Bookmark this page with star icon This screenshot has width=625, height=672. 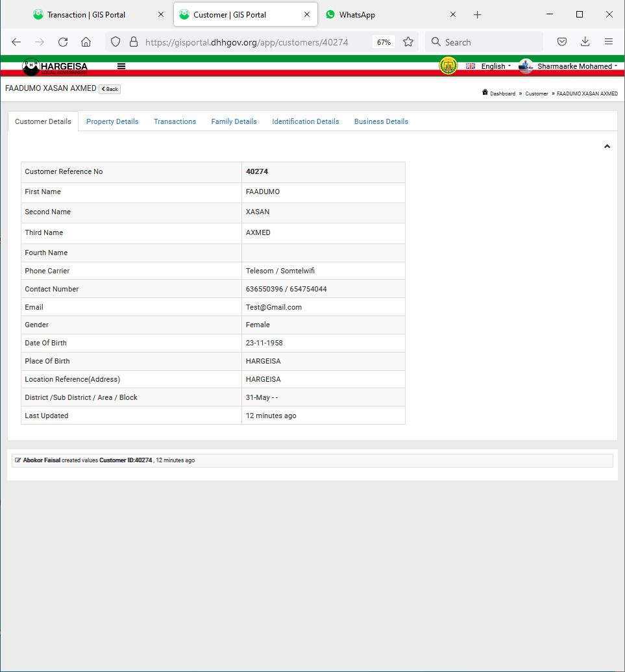[x=408, y=42]
